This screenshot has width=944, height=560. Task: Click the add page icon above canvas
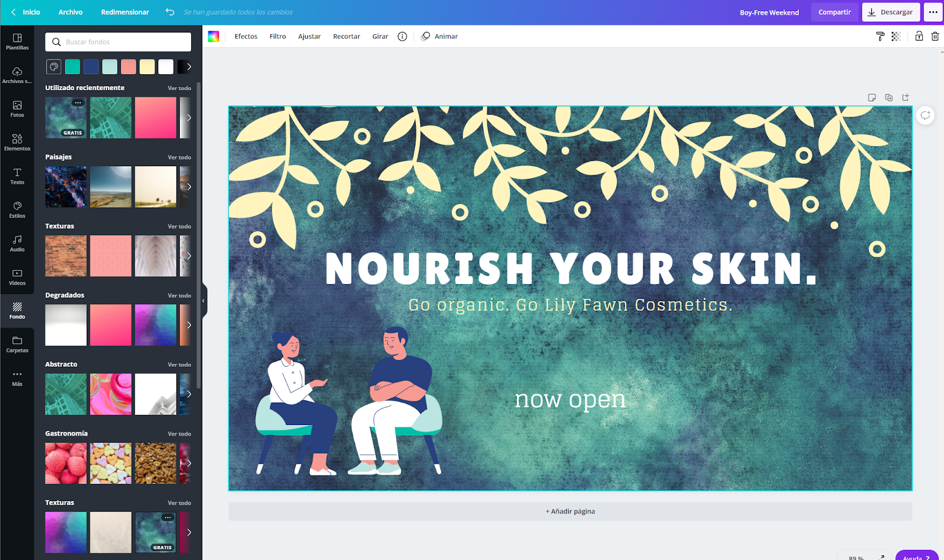coord(906,97)
